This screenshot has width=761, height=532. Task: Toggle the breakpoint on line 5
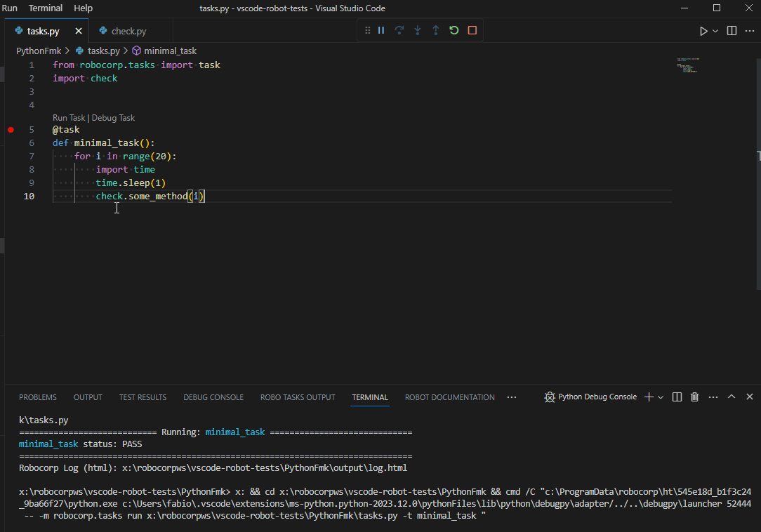[x=11, y=130]
